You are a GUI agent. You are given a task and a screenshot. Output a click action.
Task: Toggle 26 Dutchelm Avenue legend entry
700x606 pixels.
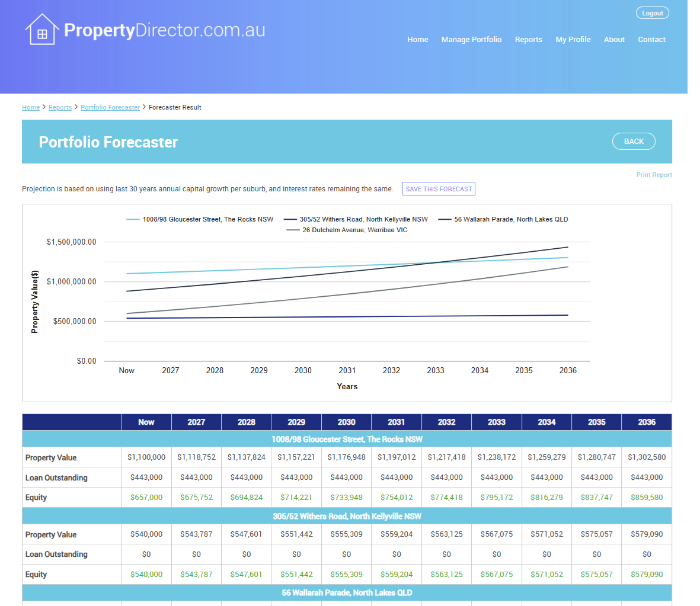347,230
